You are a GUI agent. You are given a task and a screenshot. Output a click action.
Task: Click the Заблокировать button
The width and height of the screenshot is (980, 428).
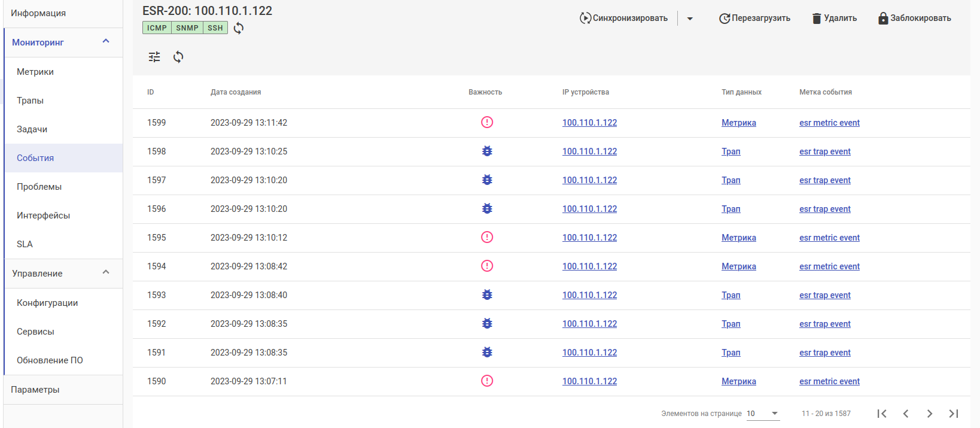(x=914, y=19)
